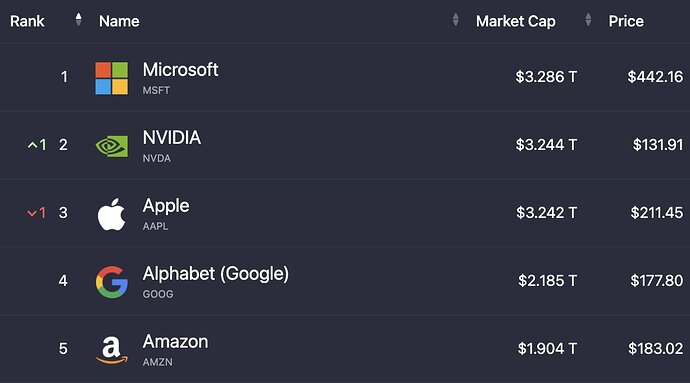Viewport: 690px width, 383px height.
Task: Sort by Name using sort arrows
Action: click(x=455, y=19)
